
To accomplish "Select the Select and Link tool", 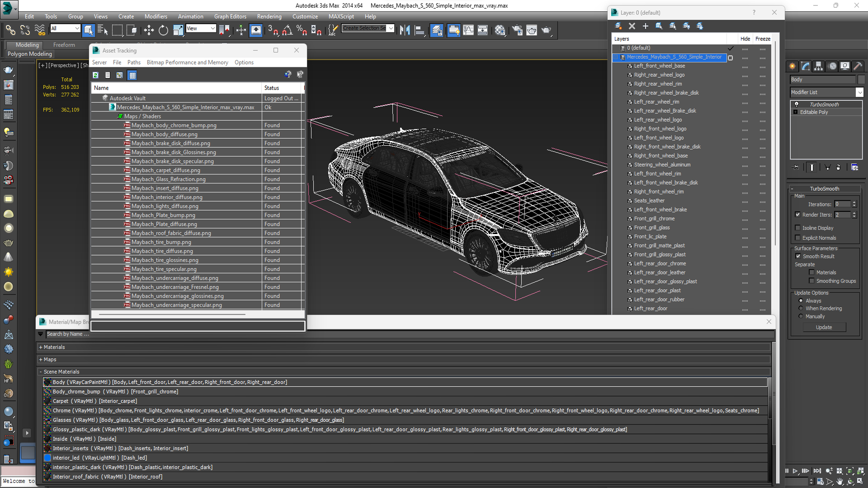I will point(10,30).
